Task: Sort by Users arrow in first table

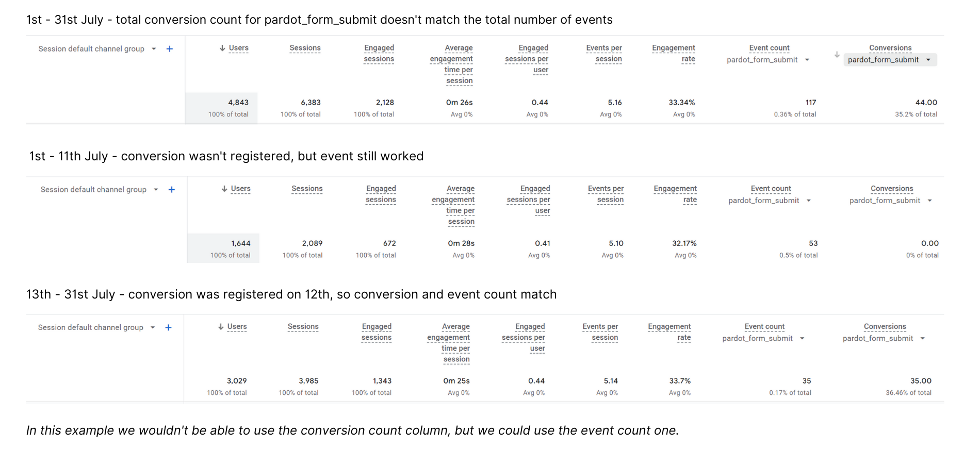Action: click(222, 48)
